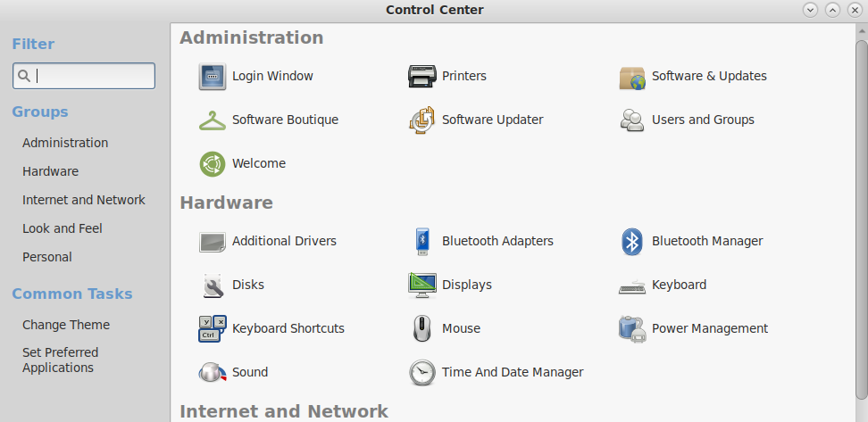Click the Software & Updates package icon

click(x=631, y=78)
